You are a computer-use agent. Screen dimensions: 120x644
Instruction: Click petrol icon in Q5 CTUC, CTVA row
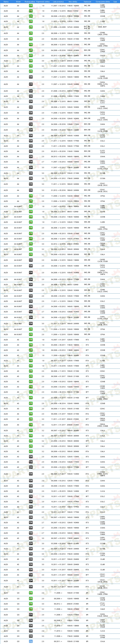pos(31,604)
